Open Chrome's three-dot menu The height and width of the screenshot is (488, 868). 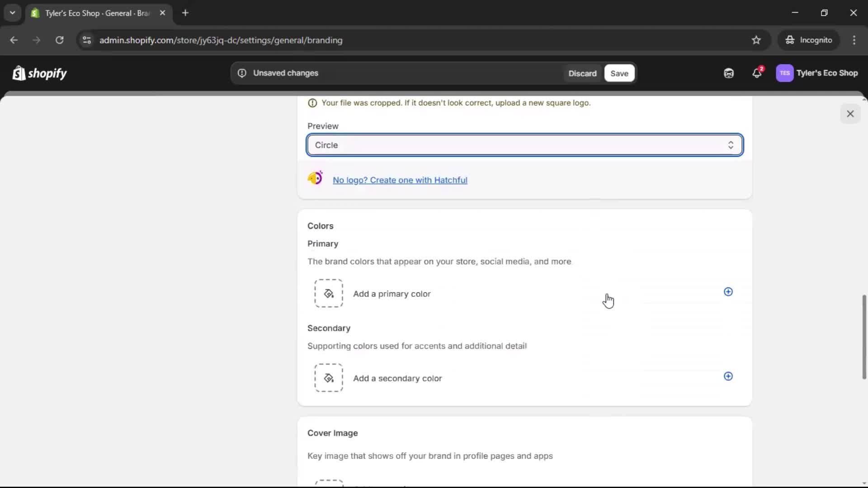tap(854, 40)
